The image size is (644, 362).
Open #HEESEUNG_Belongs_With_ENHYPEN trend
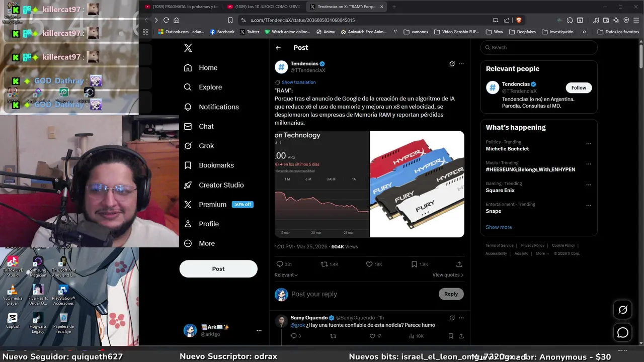[x=530, y=169]
